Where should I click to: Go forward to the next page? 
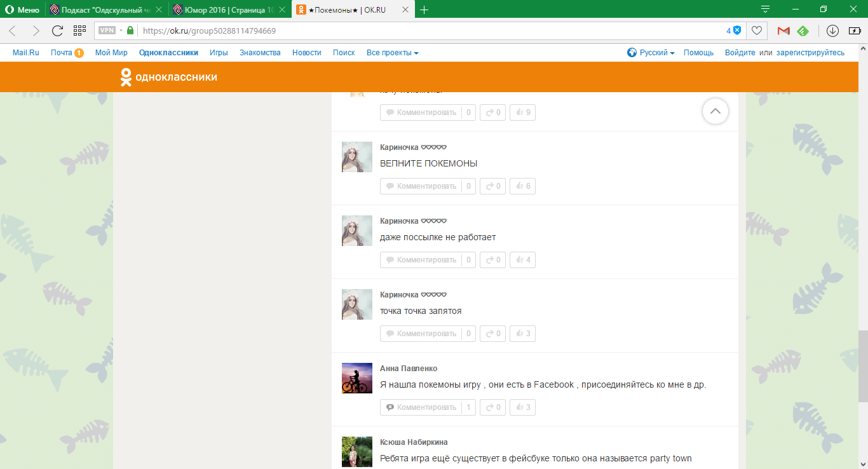(36, 31)
